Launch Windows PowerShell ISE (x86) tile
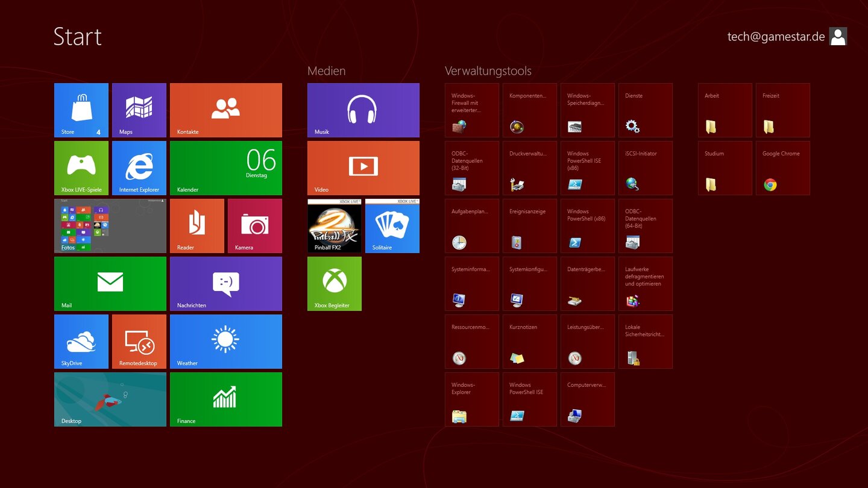This screenshot has width=868, height=488. point(588,168)
